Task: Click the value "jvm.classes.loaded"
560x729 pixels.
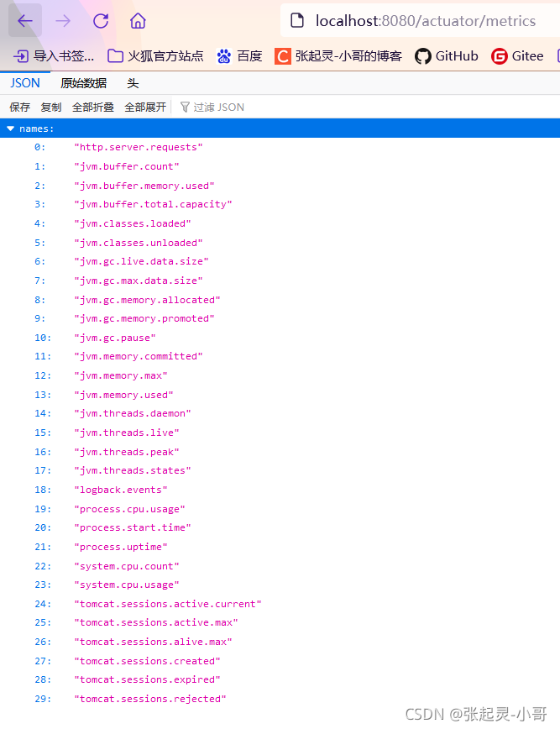Action: [x=133, y=223]
